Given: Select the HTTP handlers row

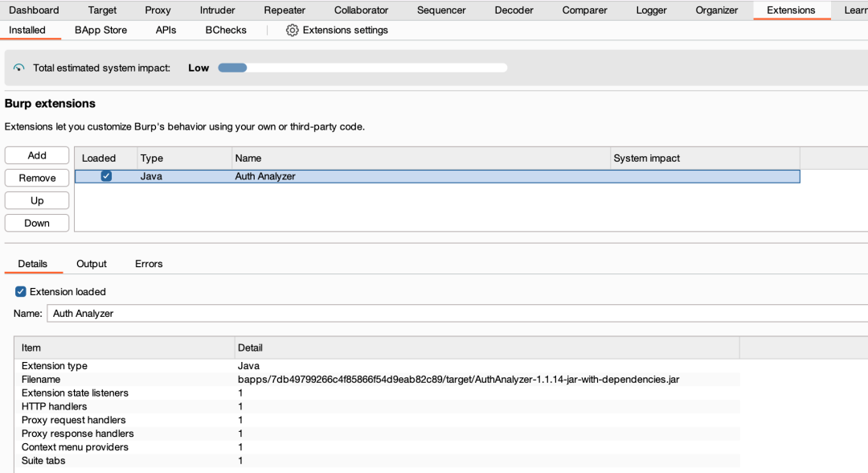Looking at the screenshot, I should tap(377, 406).
